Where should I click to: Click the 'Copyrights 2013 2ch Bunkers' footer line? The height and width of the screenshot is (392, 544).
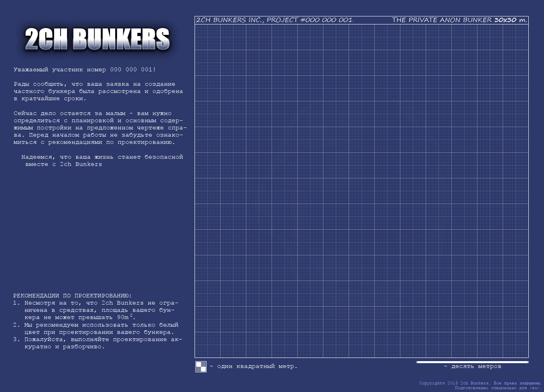(481, 383)
